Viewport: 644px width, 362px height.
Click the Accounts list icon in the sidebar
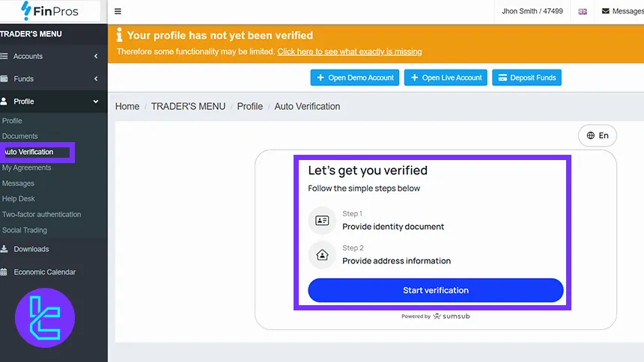(4, 56)
